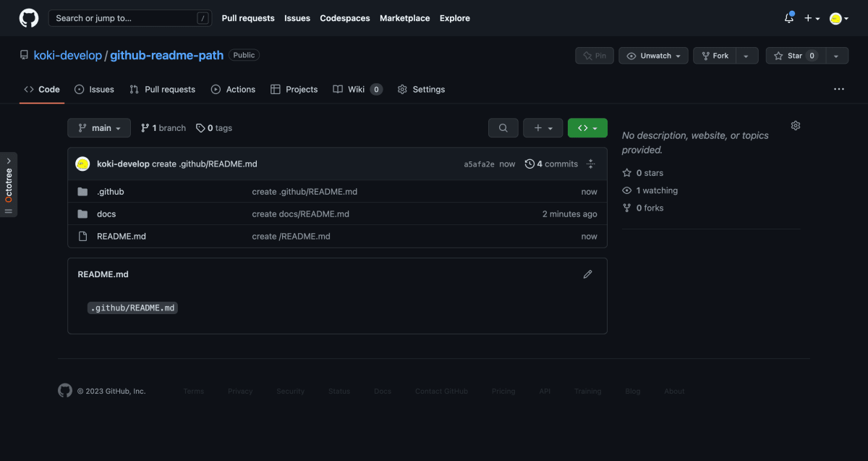Open Marketplace in the top navigation
The image size is (868, 461).
tap(404, 18)
